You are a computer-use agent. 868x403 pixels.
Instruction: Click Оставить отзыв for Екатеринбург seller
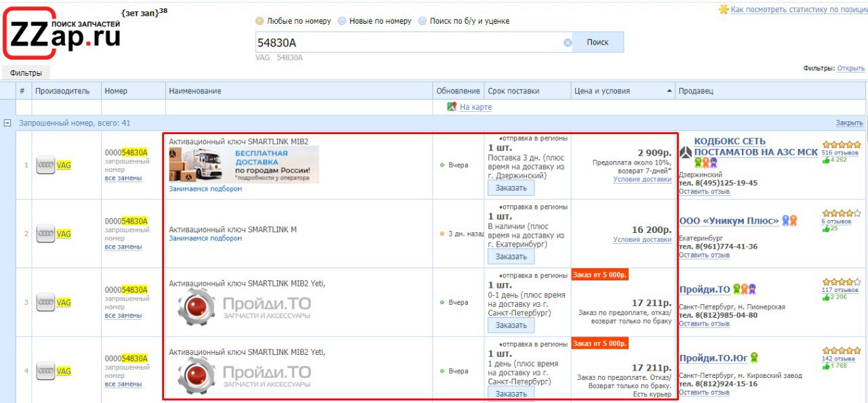pyautogui.click(x=705, y=255)
